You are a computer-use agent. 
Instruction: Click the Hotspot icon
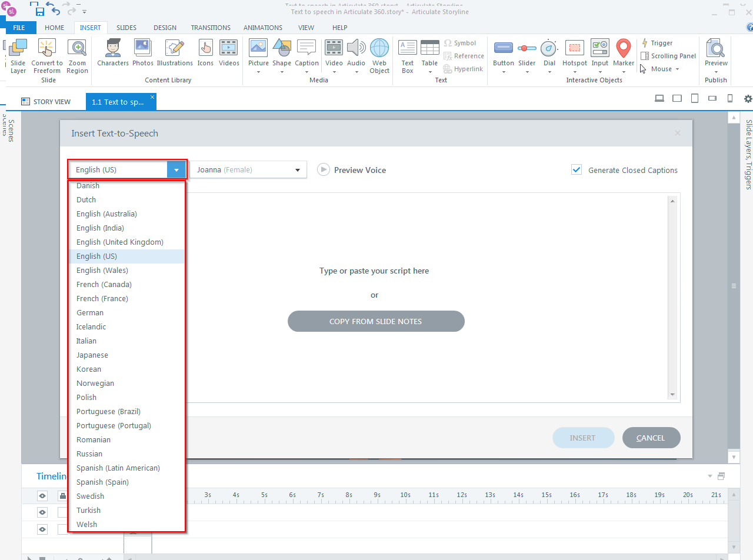(575, 48)
